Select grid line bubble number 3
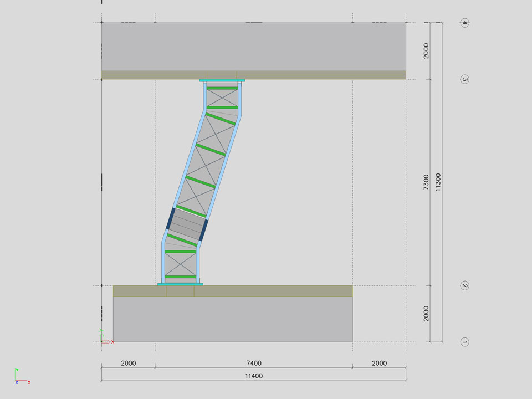Screen dimensions: 532x399 click(x=465, y=79)
